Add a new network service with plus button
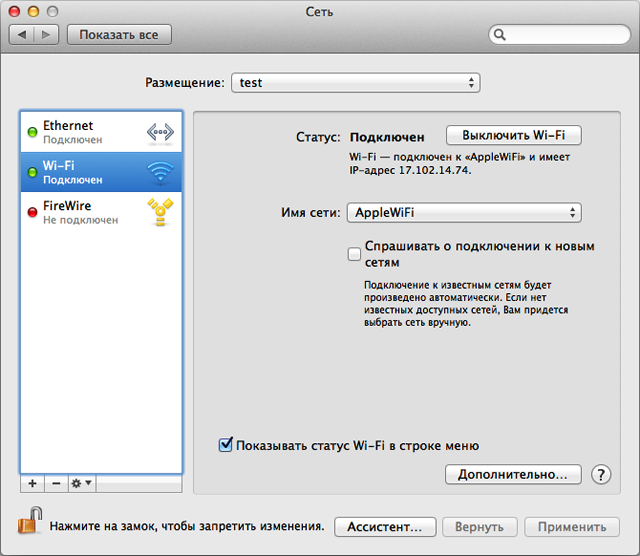The height and width of the screenshot is (556, 640). [x=32, y=483]
